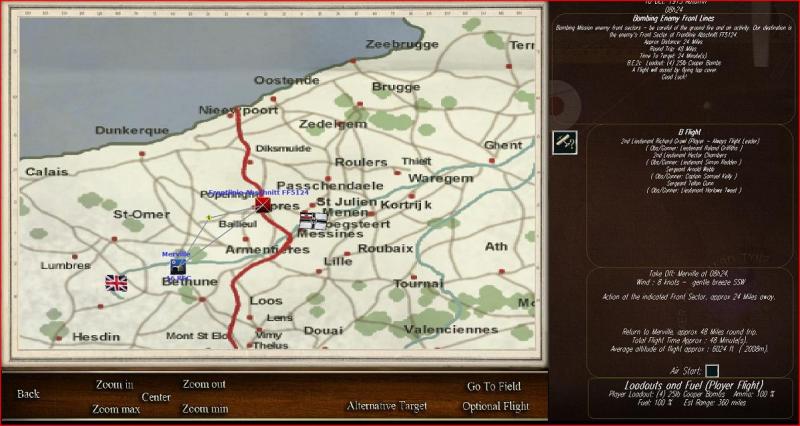Image resolution: width=800 pixels, height=426 pixels.
Task: Click the Oostende label on map
Action: [287, 81]
